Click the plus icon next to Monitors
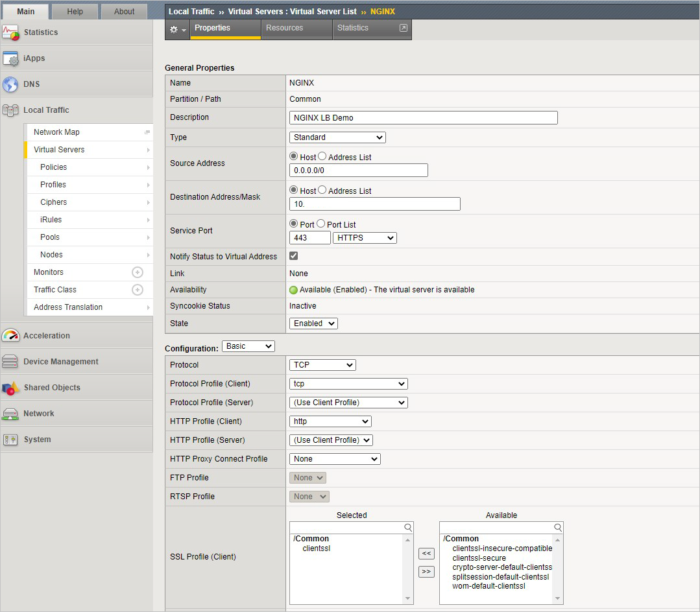This screenshot has width=700, height=612. 136,272
